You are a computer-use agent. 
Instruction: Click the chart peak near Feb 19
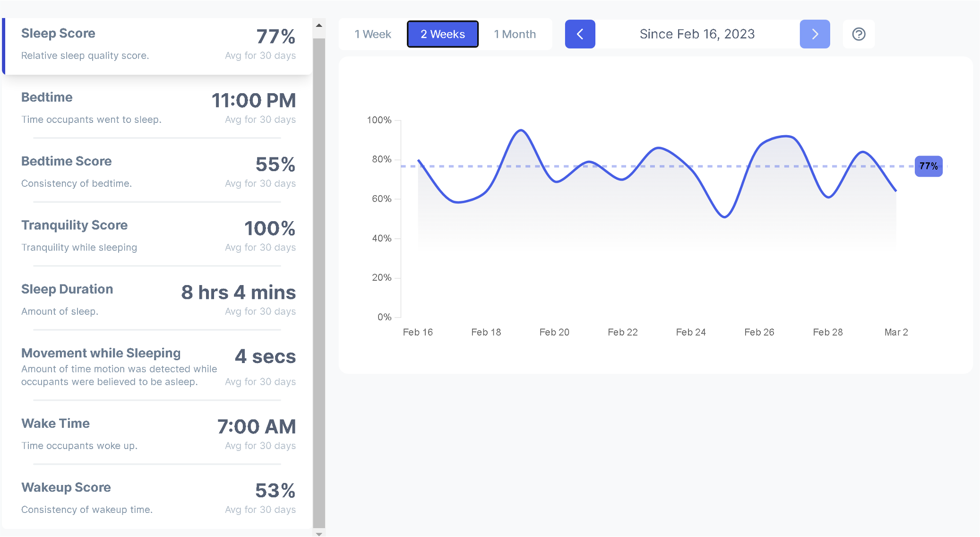pos(521,130)
